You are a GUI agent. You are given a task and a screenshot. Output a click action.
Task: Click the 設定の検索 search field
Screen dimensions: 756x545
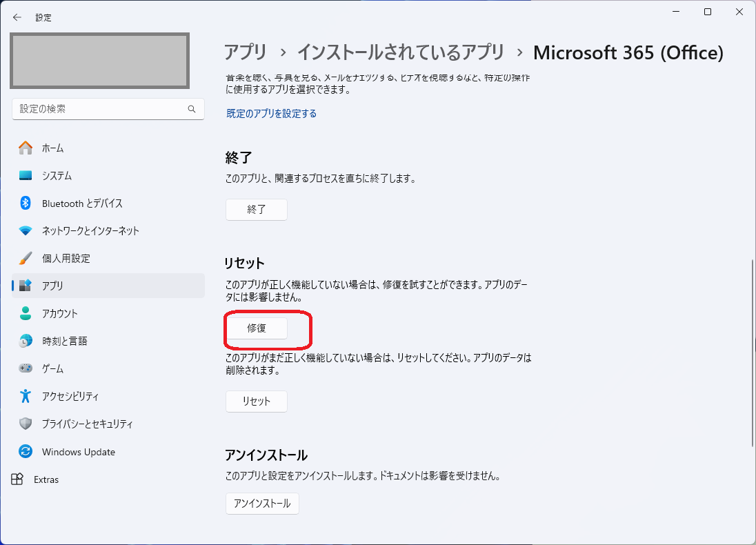click(x=108, y=109)
